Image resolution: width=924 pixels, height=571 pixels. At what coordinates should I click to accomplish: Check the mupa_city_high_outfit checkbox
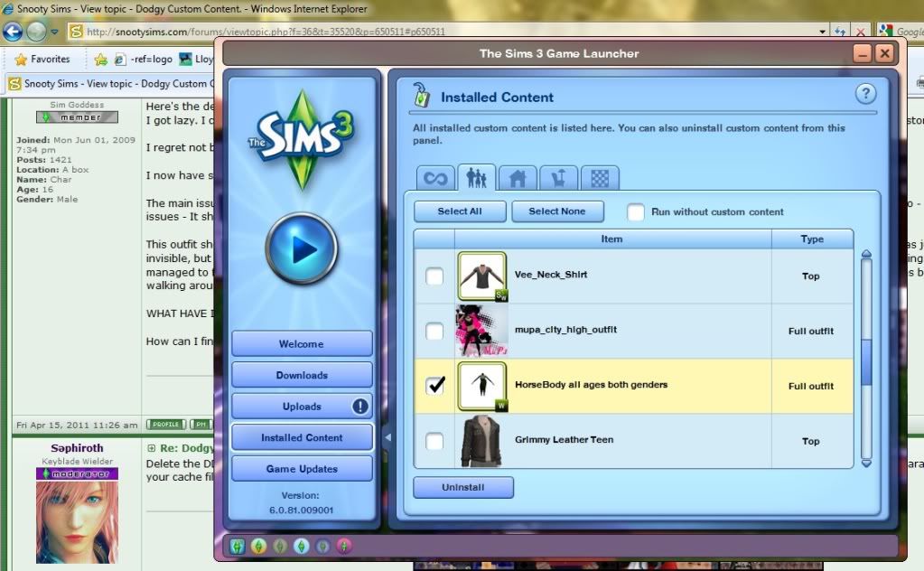tap(434, 332)
